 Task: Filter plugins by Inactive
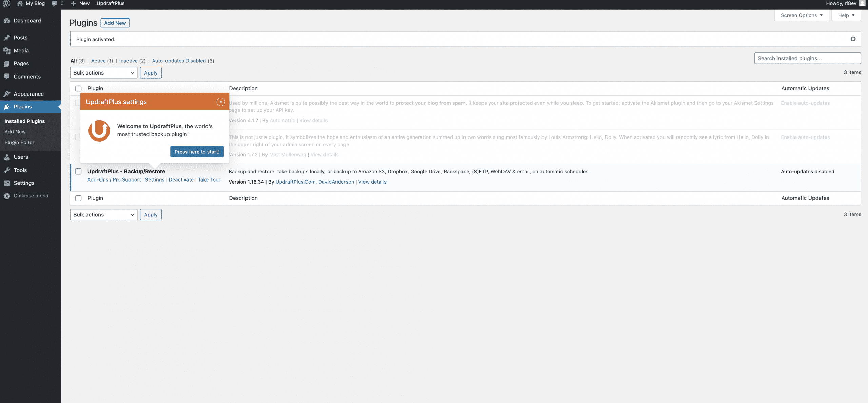pyautogui.click(x=128, y=61)
